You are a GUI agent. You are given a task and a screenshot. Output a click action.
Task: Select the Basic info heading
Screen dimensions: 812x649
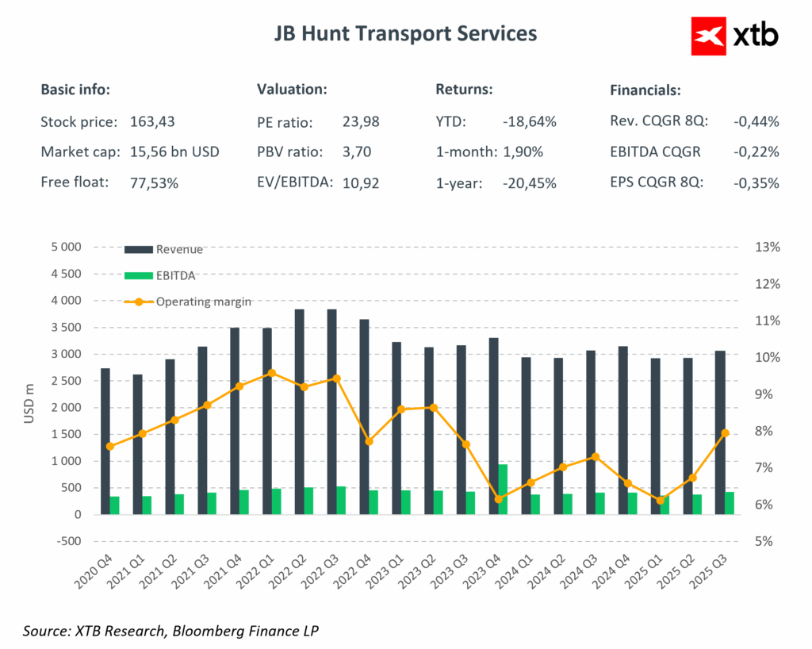click(x=75, y=89)
